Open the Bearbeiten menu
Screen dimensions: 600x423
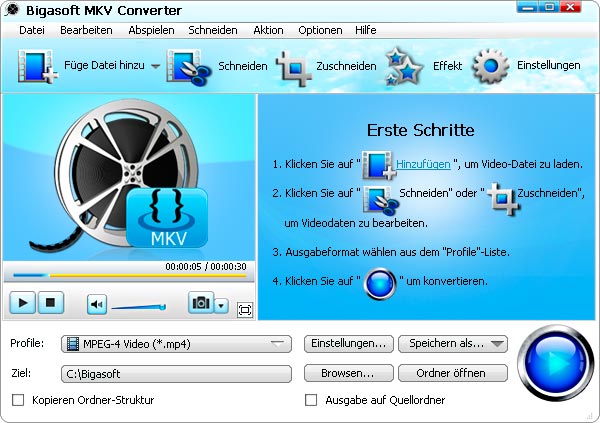(x=86, y=30)
